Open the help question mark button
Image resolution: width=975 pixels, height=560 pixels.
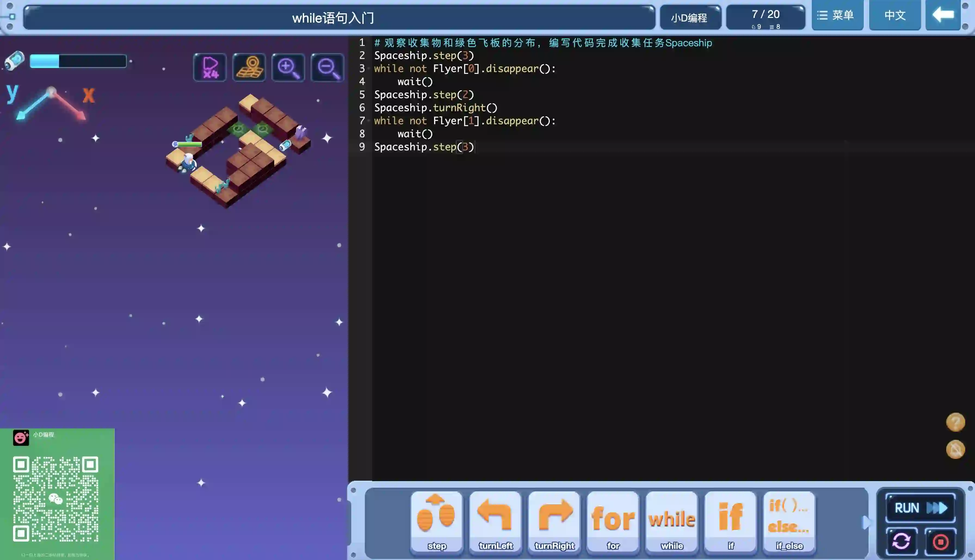click(x=955, y=422)
